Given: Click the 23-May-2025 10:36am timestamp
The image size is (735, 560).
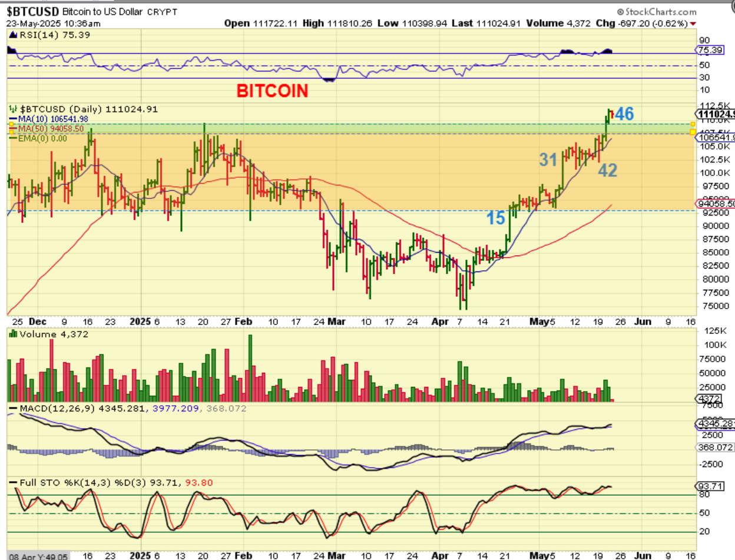Looking at the screenshot, I should click(54, 24).
